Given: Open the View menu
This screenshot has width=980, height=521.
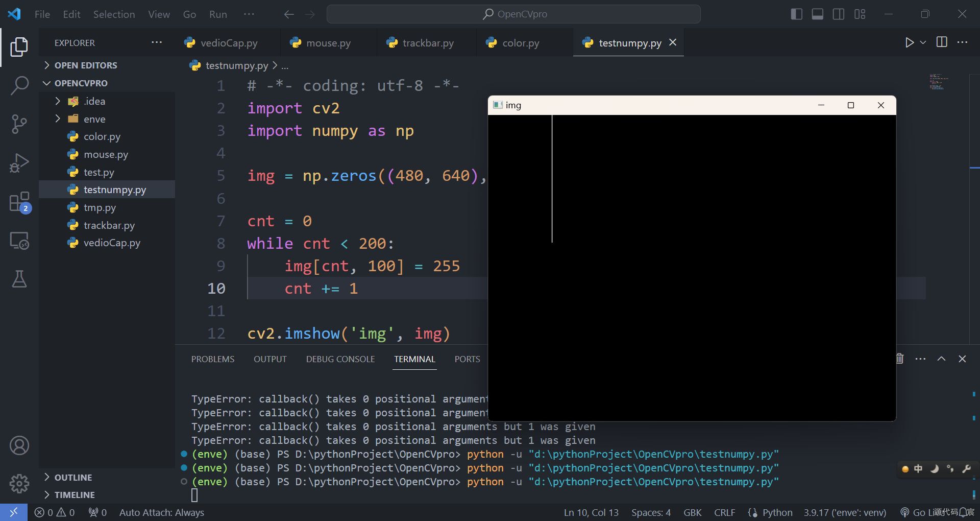Looking at the screenshot, I should 159,14.
